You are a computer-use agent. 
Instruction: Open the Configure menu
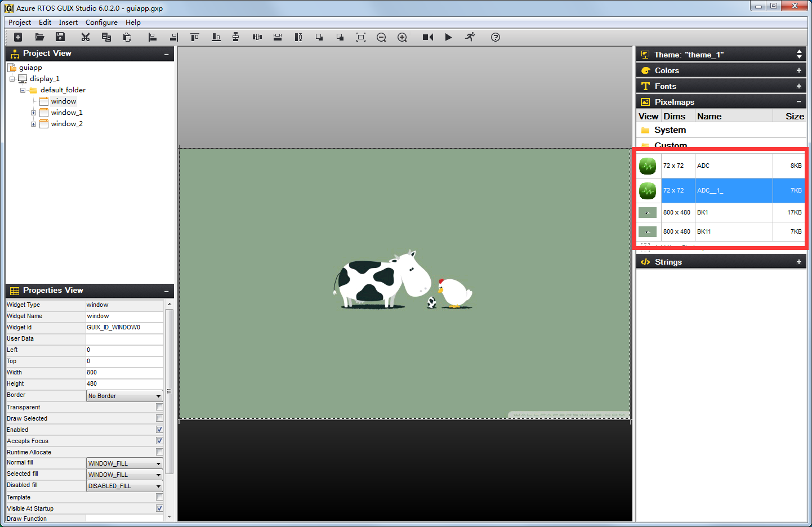click(101, 23)
